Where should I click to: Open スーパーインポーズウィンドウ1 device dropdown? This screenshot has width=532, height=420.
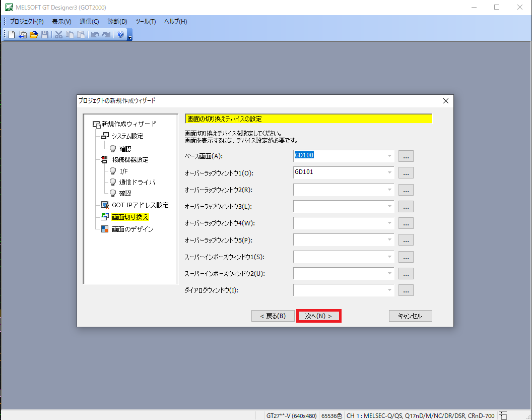pyautogui.click(x=389, y=256)
